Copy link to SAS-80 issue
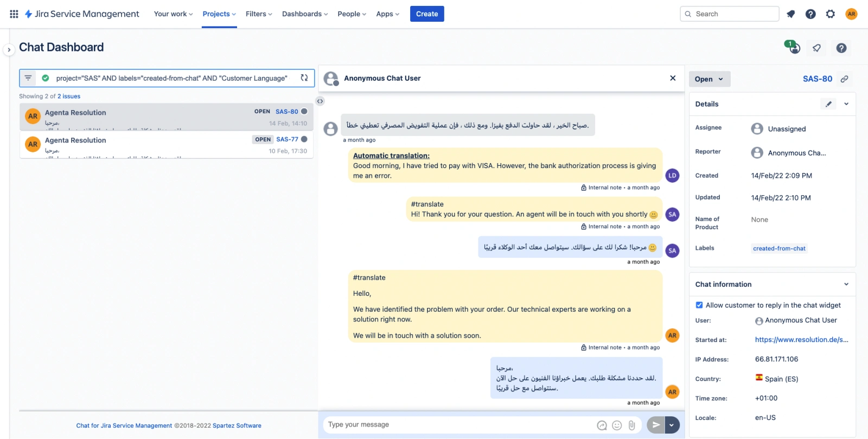The width and height of the screenshot is (868, 439). tap(844, 79)
